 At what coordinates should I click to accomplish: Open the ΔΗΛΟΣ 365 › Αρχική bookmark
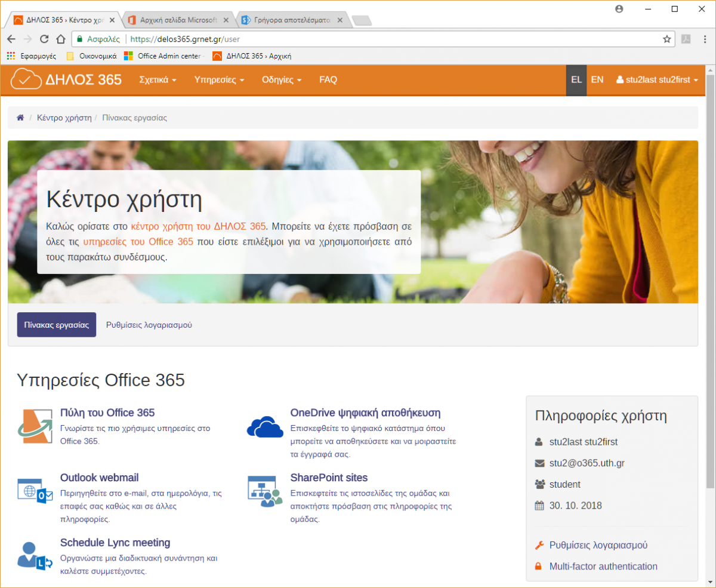pos(252,56)
